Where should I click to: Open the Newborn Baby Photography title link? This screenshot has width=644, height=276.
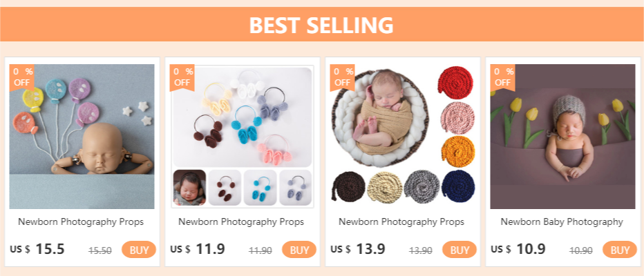[x=562, y=222]
